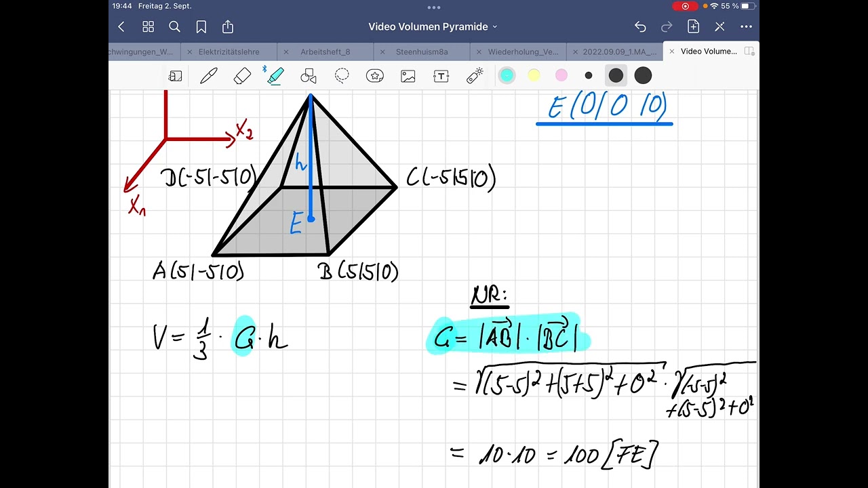
Task: Tap the multitasking three dots at top
Action: pos(434,7)
